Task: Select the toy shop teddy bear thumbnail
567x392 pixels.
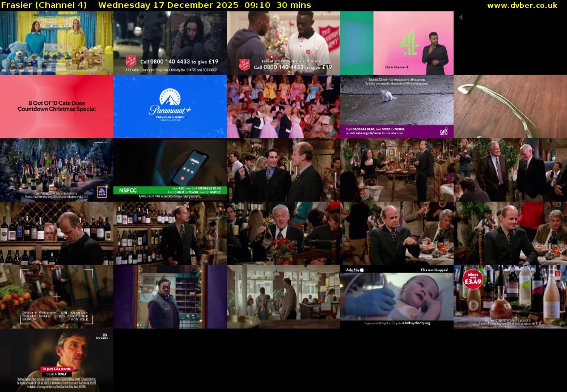Action: pos(57,43)
